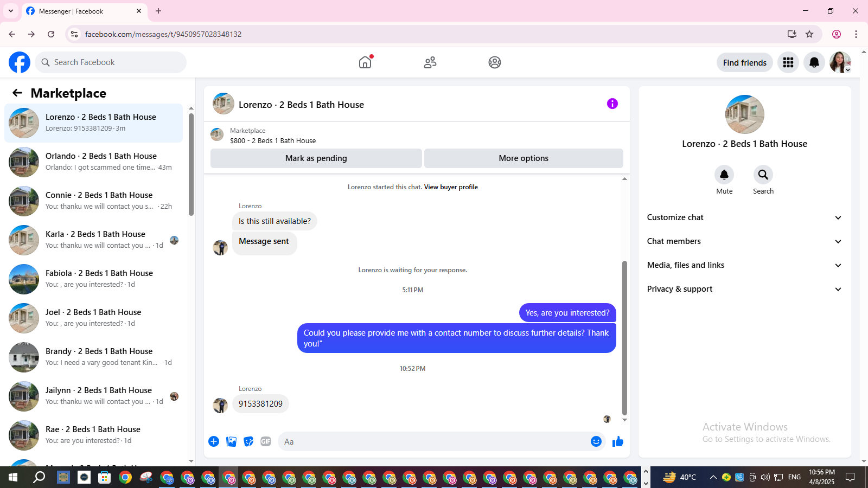Click Mark as pending button
The height and width of the screenshot is (488, 868).
click(316, 158)
